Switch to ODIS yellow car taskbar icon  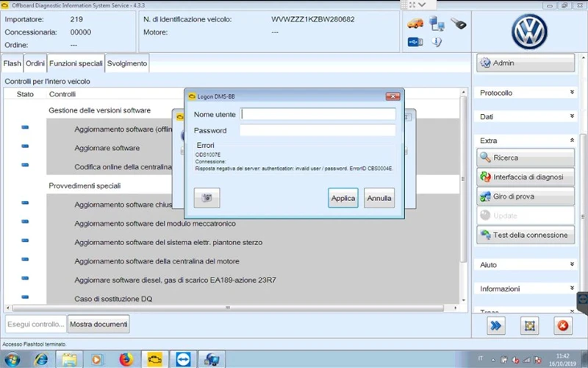[155, 359]
